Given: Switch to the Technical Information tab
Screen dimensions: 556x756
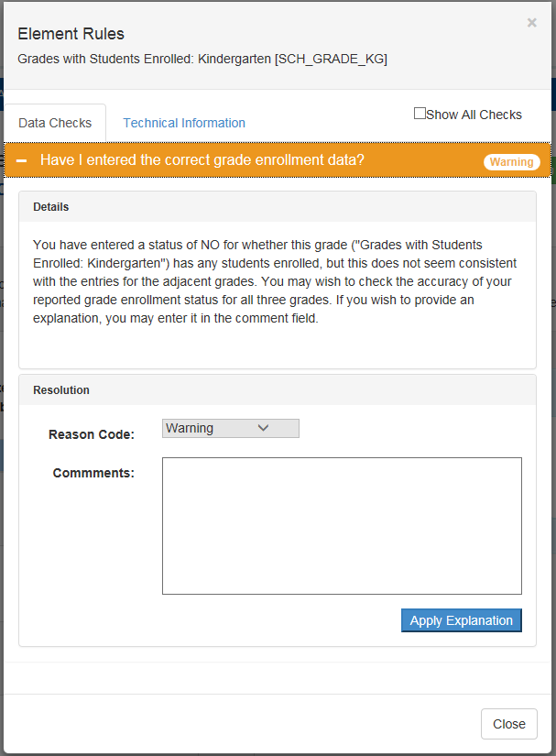Looking at the screenshot, I should click(x=184, y=123).
